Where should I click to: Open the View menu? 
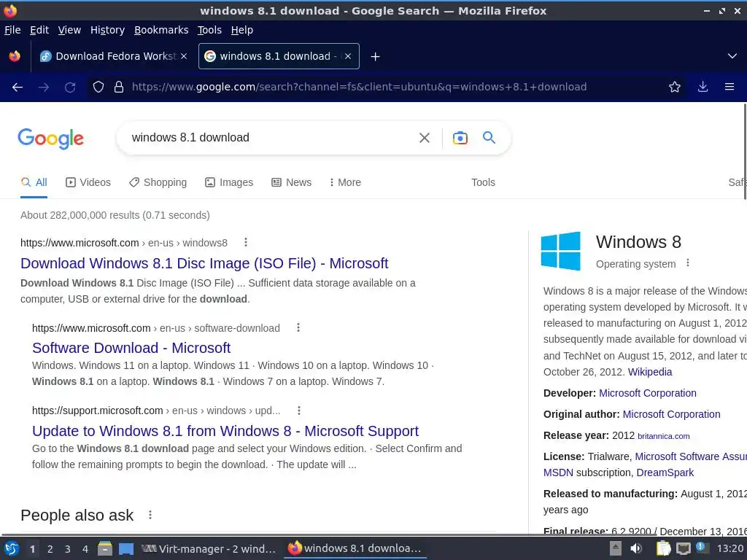pyautogui.click(x=69, y=30)
